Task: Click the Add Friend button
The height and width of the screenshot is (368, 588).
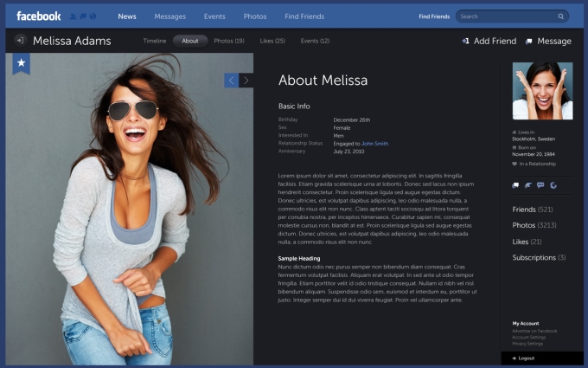Action: (489, 41)
